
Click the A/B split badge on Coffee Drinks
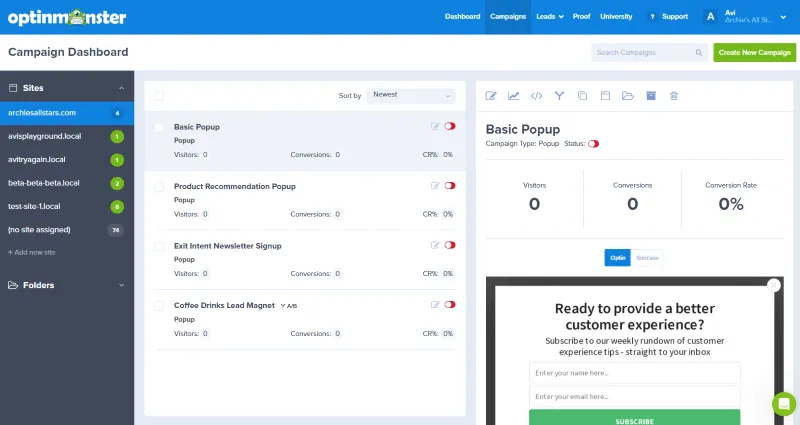(x=289, y=306)
